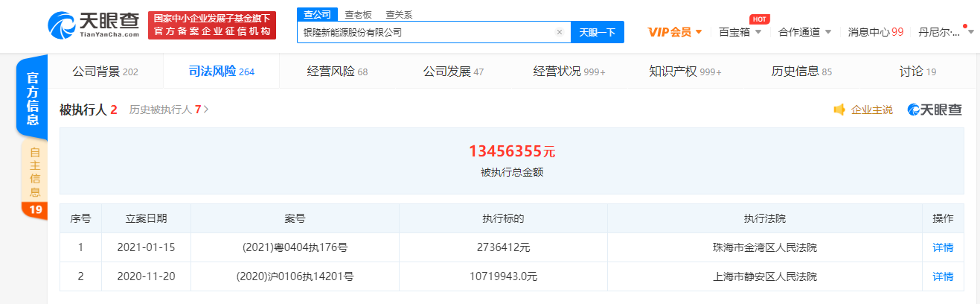Screen dimensions: 980x304
Task: Switch to the 查关系 search tab
Action: click(x=399, y=15)
